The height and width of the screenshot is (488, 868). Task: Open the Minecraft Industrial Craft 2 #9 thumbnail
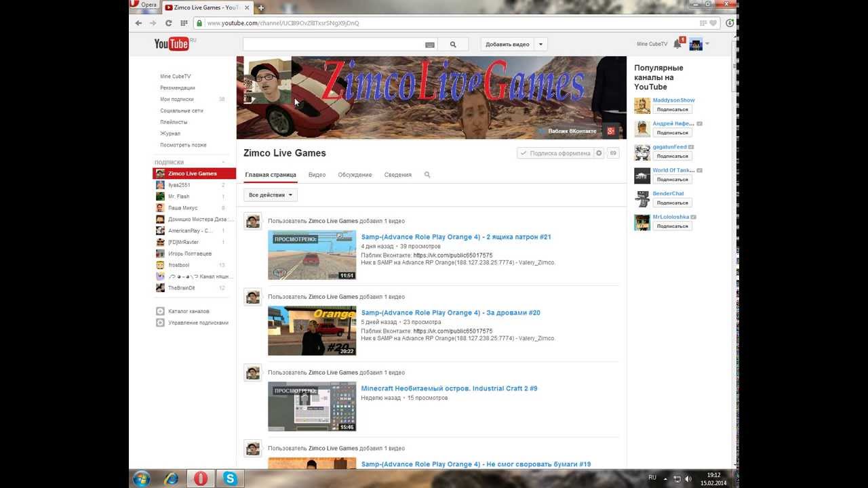(312, 407)
